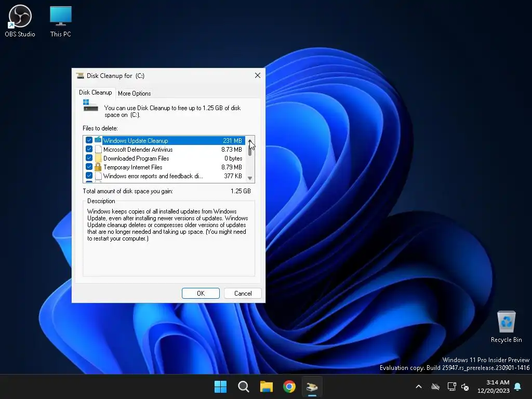The height and width of the screenshot is (399, 532).
Task: Click the 8.79 MB size value
Action: [232, 167]
